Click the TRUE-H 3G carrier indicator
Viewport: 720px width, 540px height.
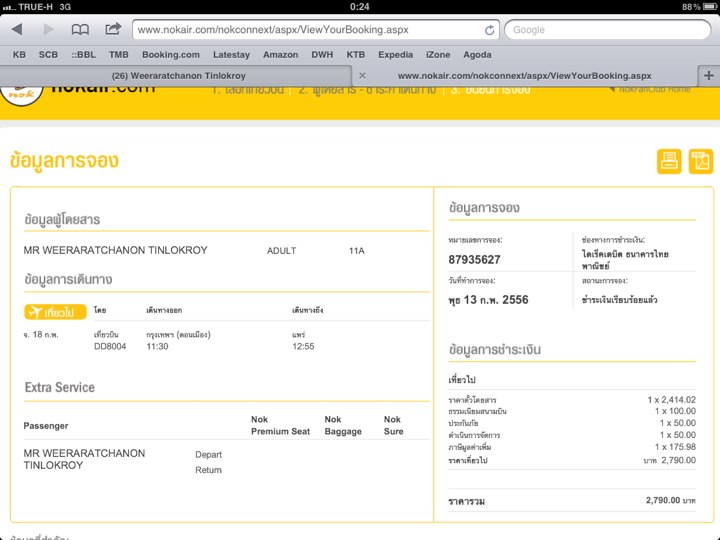coord(37,6)
